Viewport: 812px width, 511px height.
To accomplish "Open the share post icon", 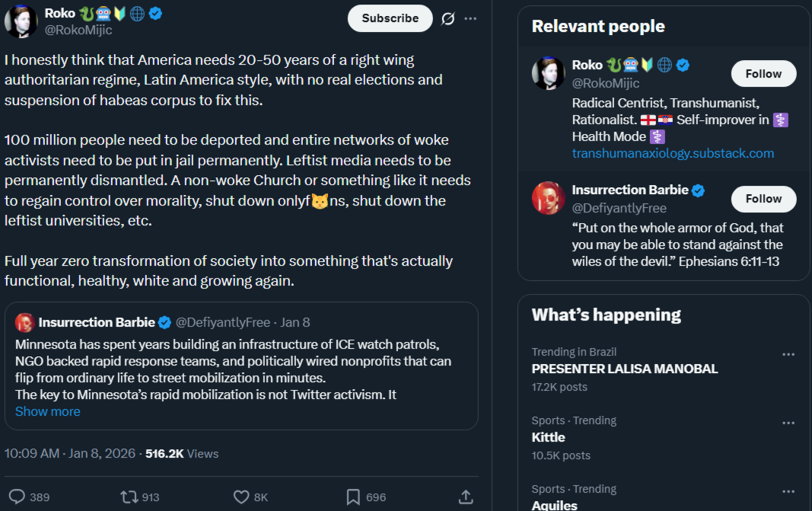I will tap(466, 497).
